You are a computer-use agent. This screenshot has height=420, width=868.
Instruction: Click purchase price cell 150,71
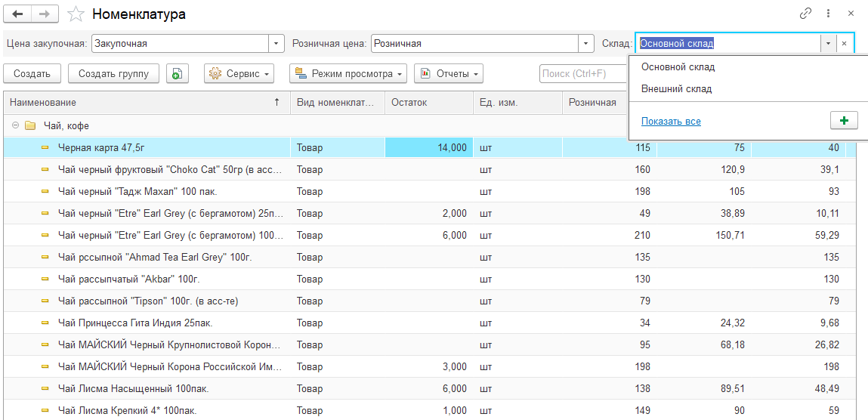click(703, 236)
